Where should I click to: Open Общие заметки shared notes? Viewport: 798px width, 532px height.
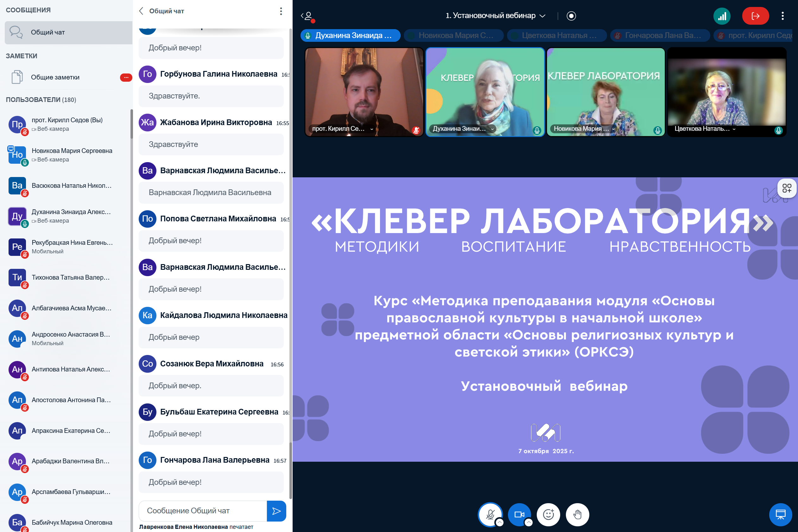[55, 77]
